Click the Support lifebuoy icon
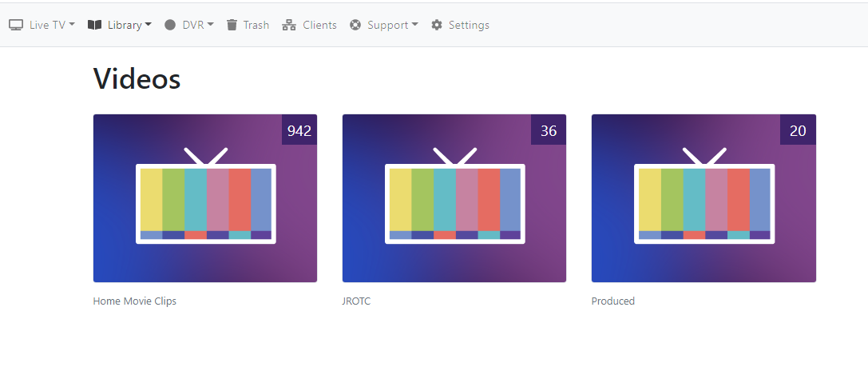Viewport: 868px width, 367px height. click(x=355, y=25)
